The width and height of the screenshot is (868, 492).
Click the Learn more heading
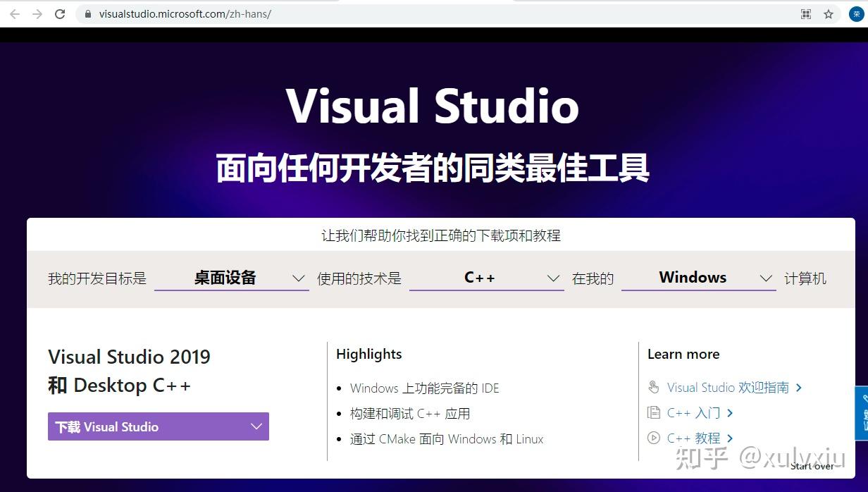(x=683, y=354)
